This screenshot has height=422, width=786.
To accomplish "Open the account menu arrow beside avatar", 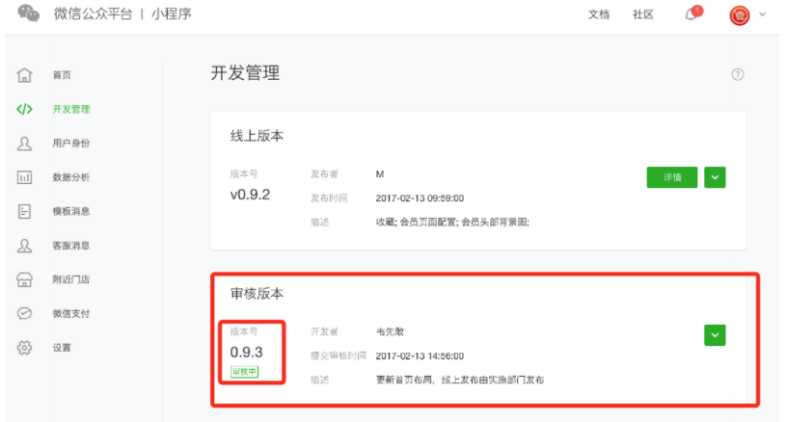I will (x=762, y=14).
